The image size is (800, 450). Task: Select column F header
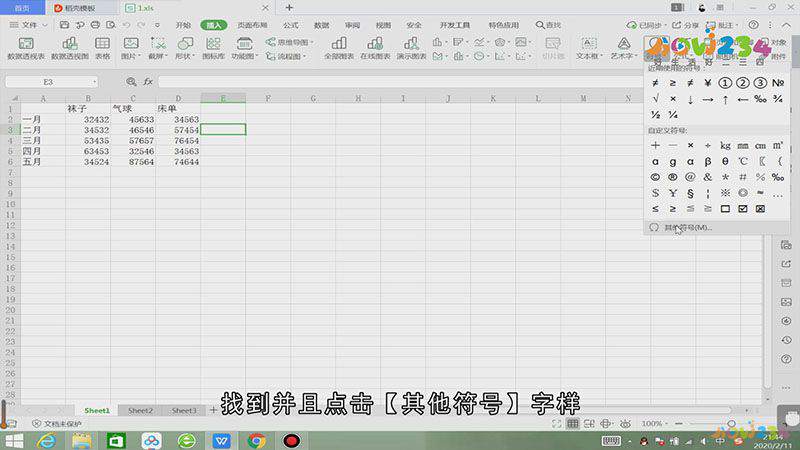tap(268, 98)
